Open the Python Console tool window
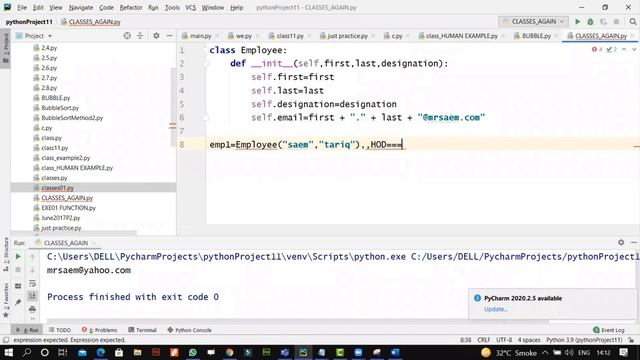This screenshot has width=640, height=360. tap(189, 330)
